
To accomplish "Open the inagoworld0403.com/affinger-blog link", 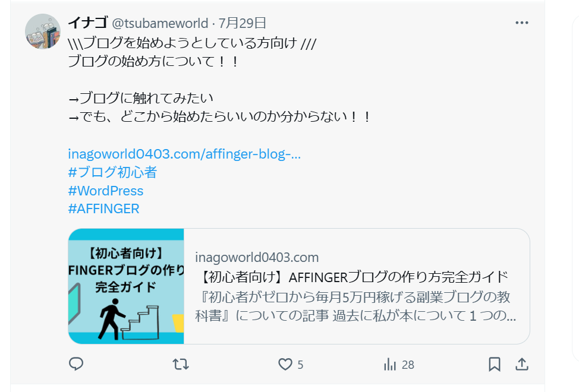I will click(x=184, y=154).
